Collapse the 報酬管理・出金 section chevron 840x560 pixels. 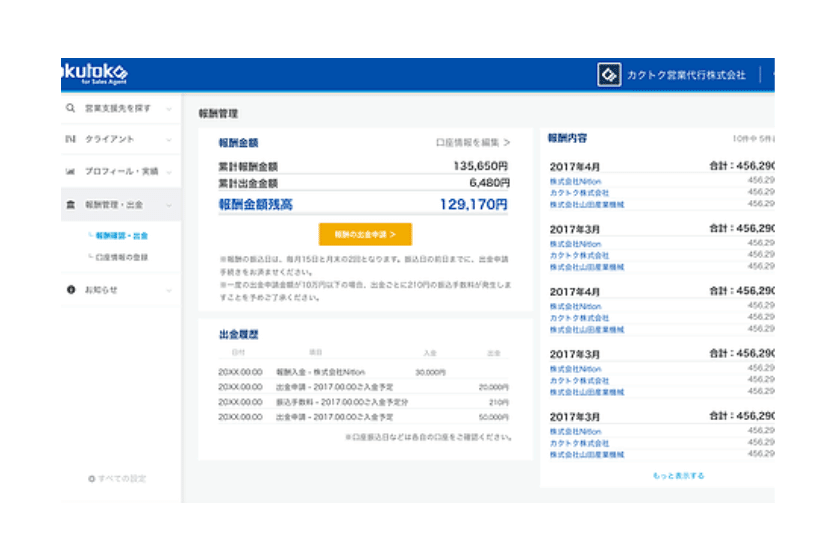pyautogui.click(x=169, y=204)
